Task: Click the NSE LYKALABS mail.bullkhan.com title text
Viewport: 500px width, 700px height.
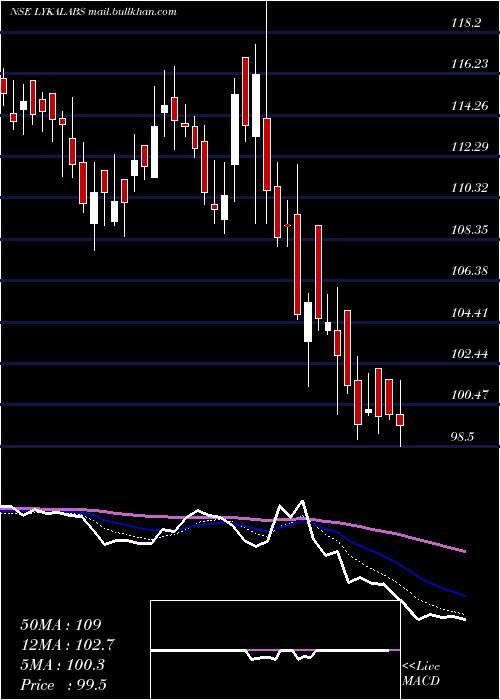Action: 93,12
